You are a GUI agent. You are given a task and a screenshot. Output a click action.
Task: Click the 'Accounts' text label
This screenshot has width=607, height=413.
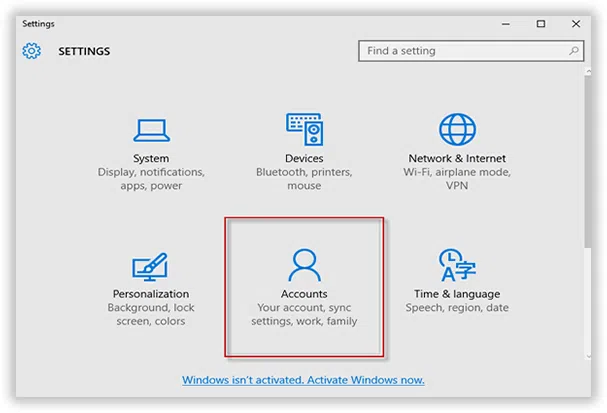pyautogui.click(x=304, y=294)
